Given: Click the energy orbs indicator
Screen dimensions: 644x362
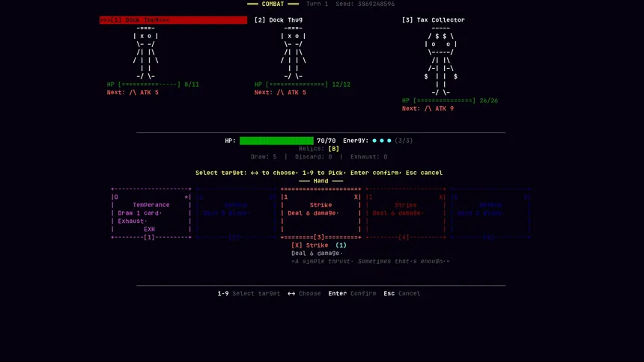Looking at the screenshot, I should point(382,141).
